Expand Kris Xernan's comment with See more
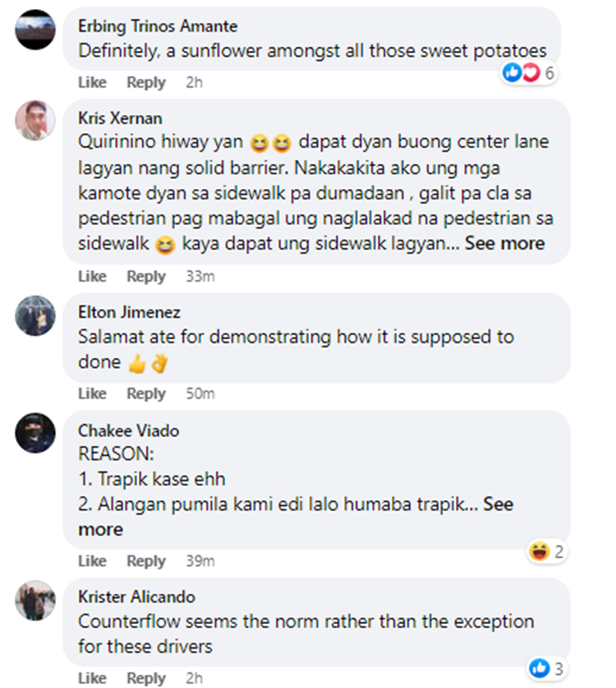Screen dimensions: 616x688 click(x=505, y=243)
